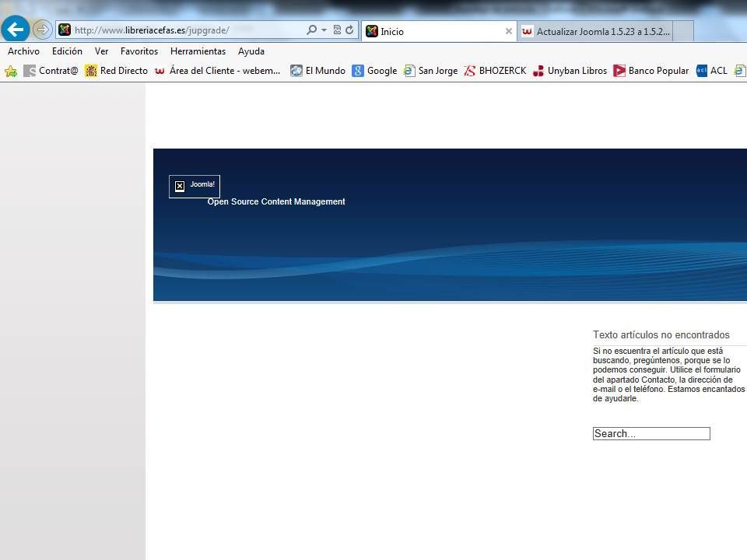Open the address bar dropdown arrow
Viewport: 747px width, 560px height.
[324, 30]
